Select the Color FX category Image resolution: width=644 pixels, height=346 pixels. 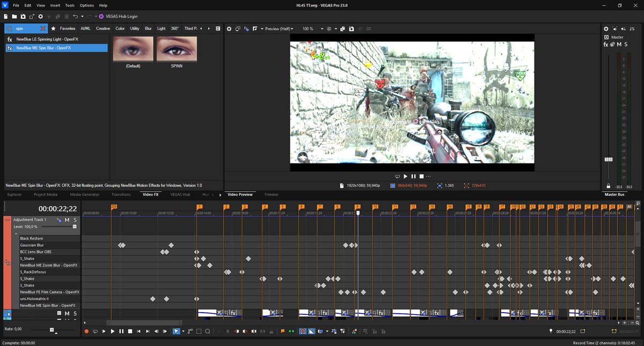[x=120, y=28]
